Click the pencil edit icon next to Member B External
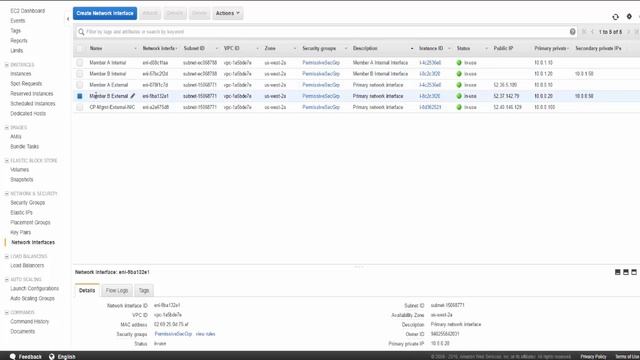This screenshot has height=360, width=640. pos(133,96)
